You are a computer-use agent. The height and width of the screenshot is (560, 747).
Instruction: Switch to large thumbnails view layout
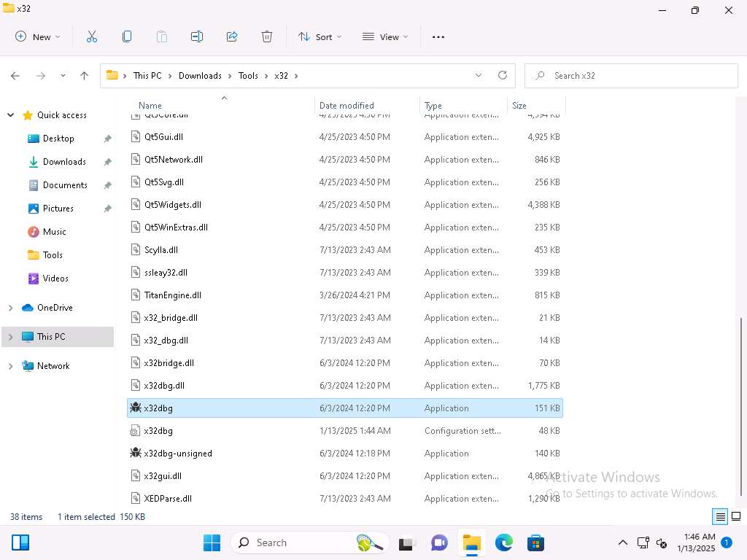[x=735, y=517]
